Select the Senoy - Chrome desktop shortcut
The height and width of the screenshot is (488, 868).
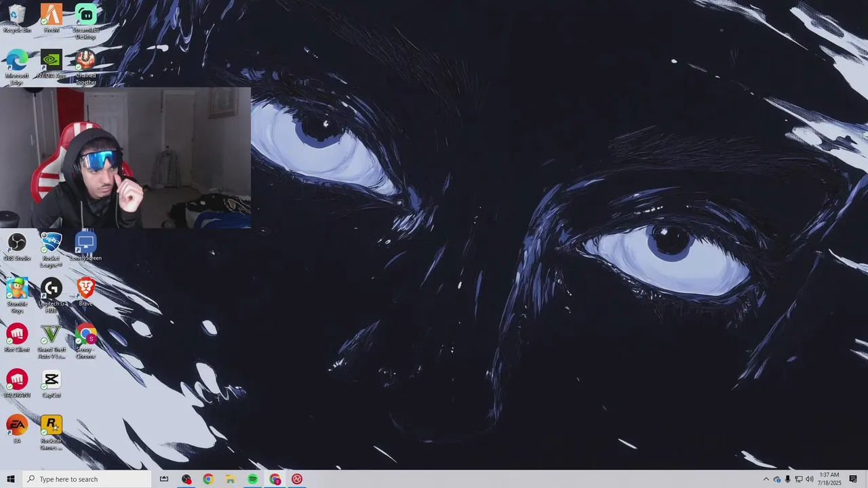coord(85,341)
